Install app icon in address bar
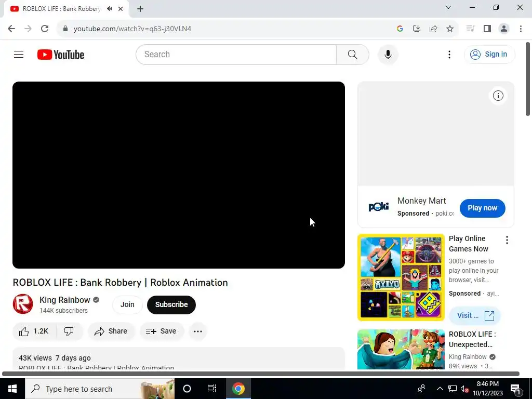Screen dimensions: 532x399 [x=417, y=29]
